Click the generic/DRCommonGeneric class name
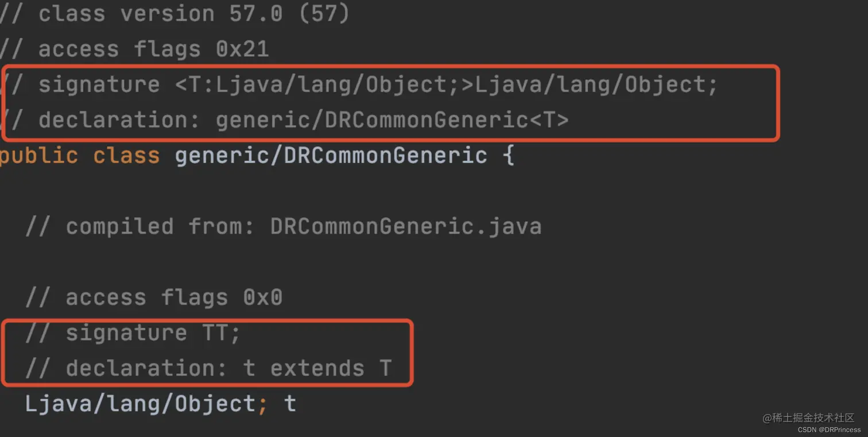Viewport: 868px width, 437px height. click(x=331, y=156)
